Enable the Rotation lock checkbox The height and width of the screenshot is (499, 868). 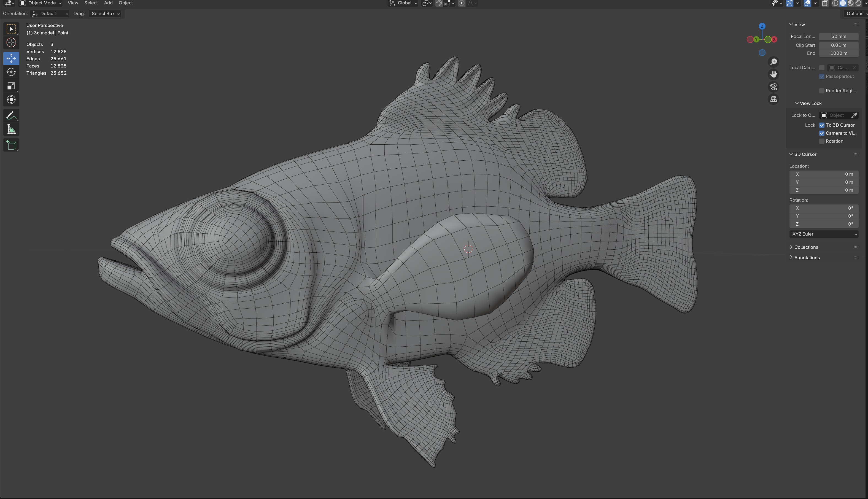(822, 141)
